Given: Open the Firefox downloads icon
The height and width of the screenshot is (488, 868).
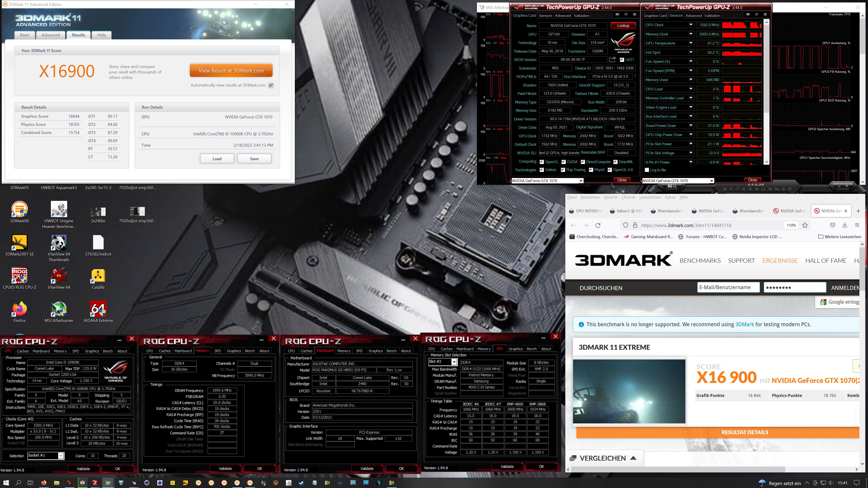Looking at the screenshot, I should [845, 225].
